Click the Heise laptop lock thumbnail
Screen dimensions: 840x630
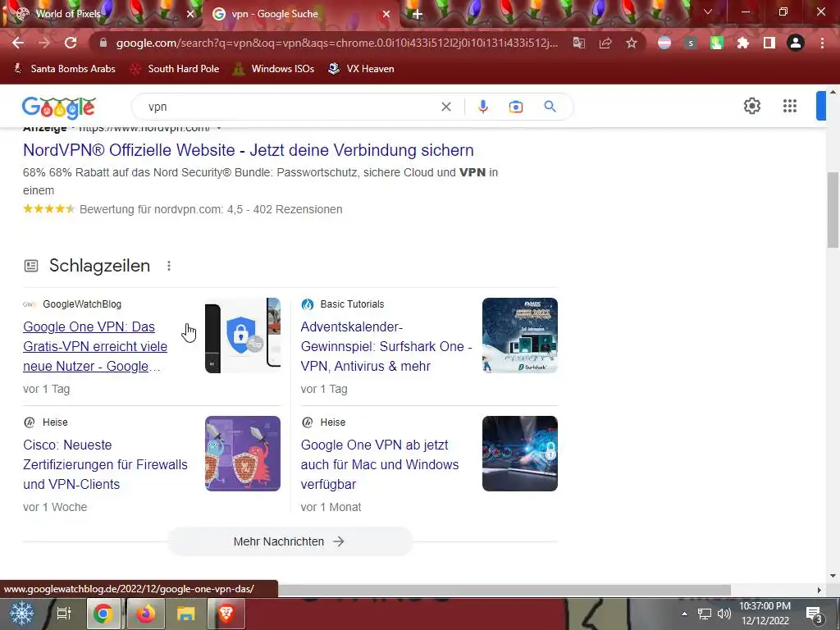click(x=519, y=453)
